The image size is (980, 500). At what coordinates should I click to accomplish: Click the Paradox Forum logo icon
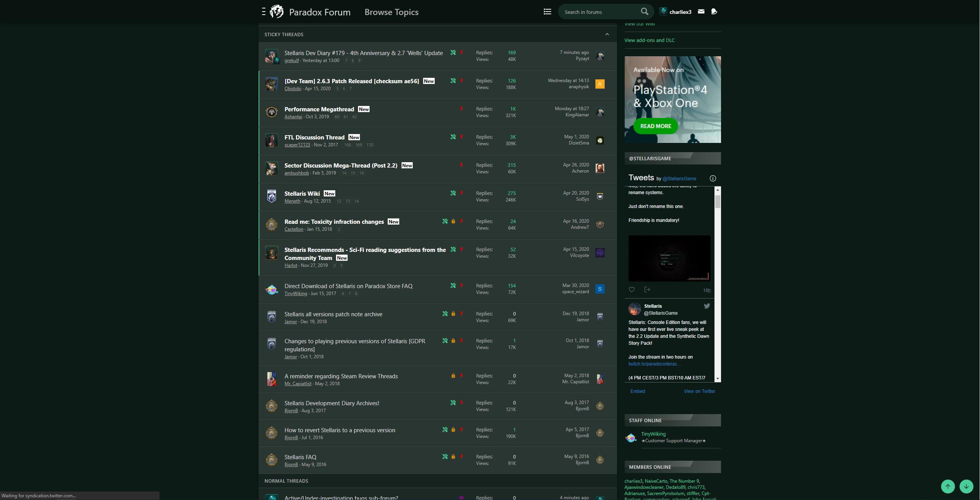click(x=277, y=12)
